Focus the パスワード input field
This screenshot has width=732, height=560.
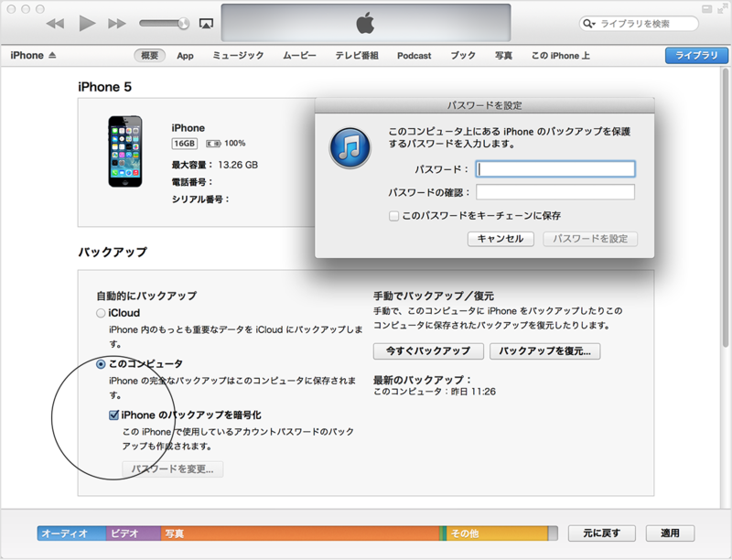(x=555, y=169)
